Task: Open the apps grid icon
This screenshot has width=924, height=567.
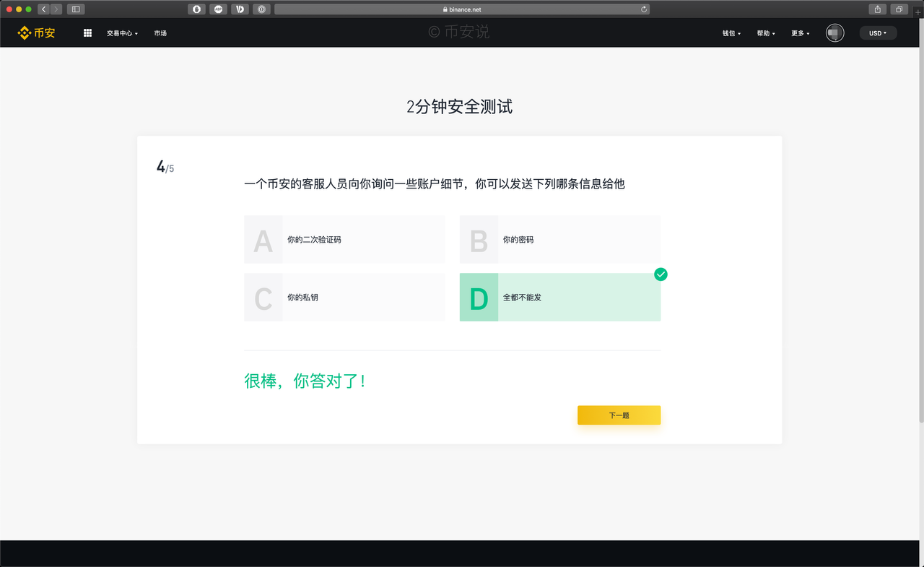Action: pyautogui.click(x=87, y=33)
